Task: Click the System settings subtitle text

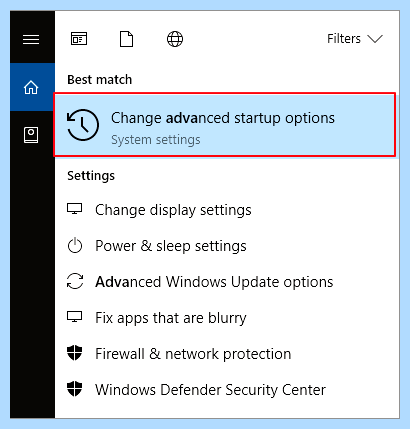Action: (x=156, y=140)
